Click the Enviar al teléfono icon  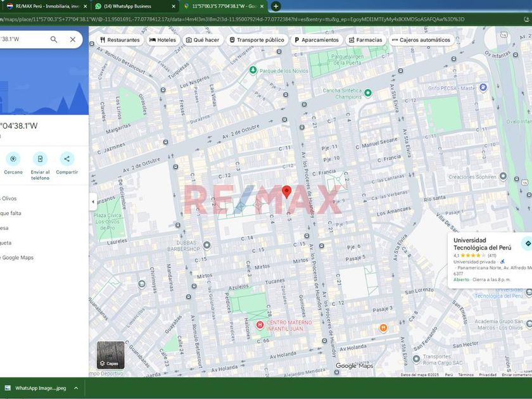tap(40, 159)
